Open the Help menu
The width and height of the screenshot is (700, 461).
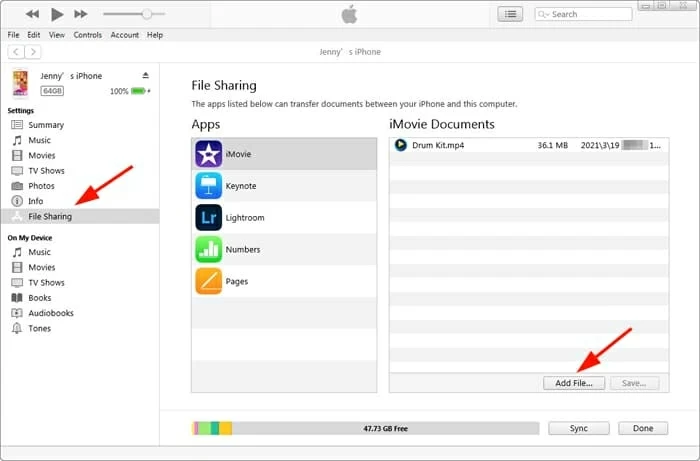(x=155, y=35)
